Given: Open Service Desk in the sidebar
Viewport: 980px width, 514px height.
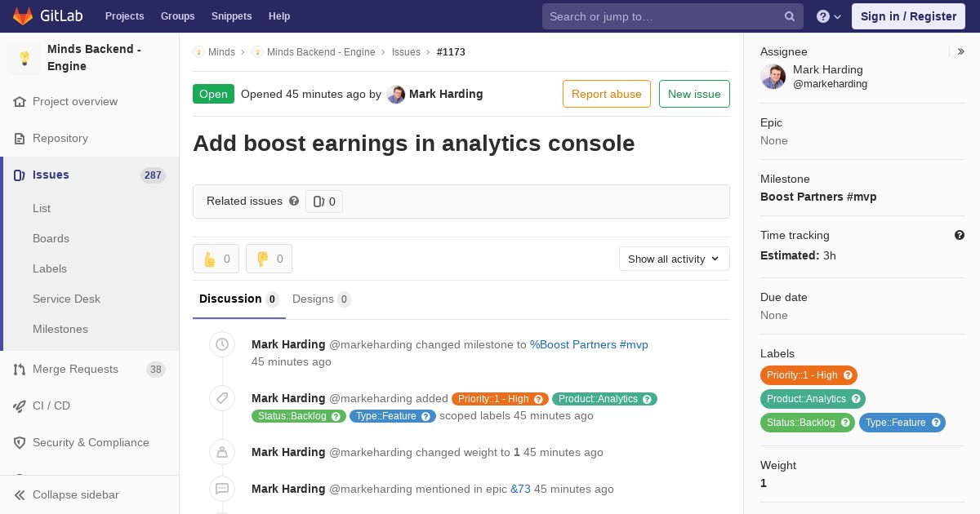Looking at the screenshot, I should tap(66, 299).
